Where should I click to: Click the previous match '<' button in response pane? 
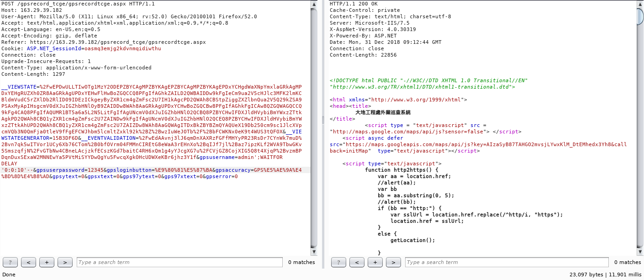[x=357, y=262]
